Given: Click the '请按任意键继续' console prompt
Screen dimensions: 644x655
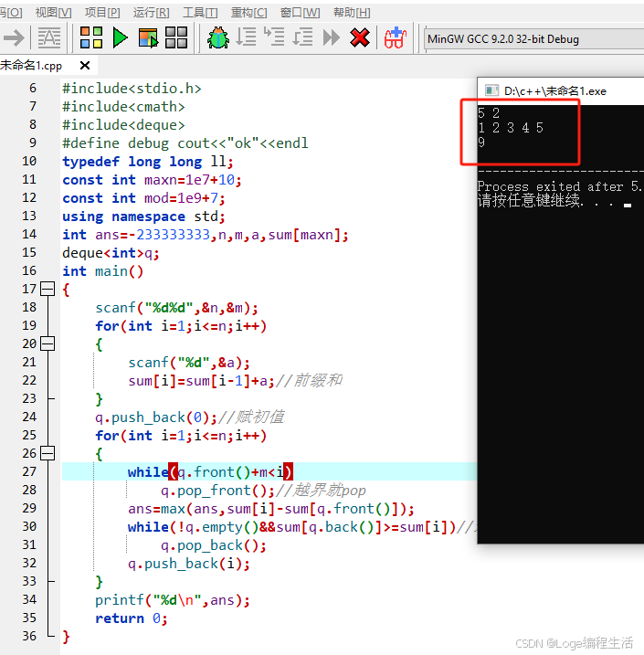Looking at the screenshot, I should pyautogui.click(x=530, y=200).
